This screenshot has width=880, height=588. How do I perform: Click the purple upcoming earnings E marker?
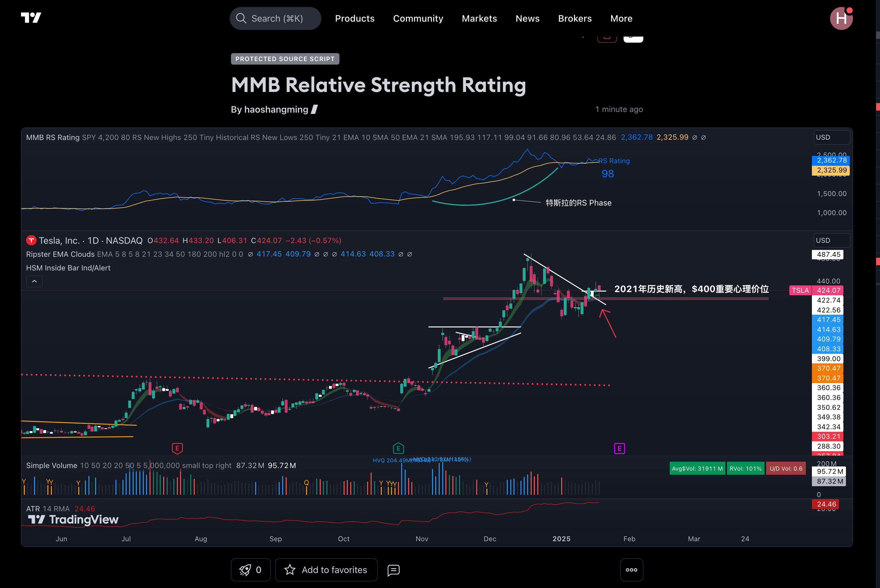tap(619, 448)
